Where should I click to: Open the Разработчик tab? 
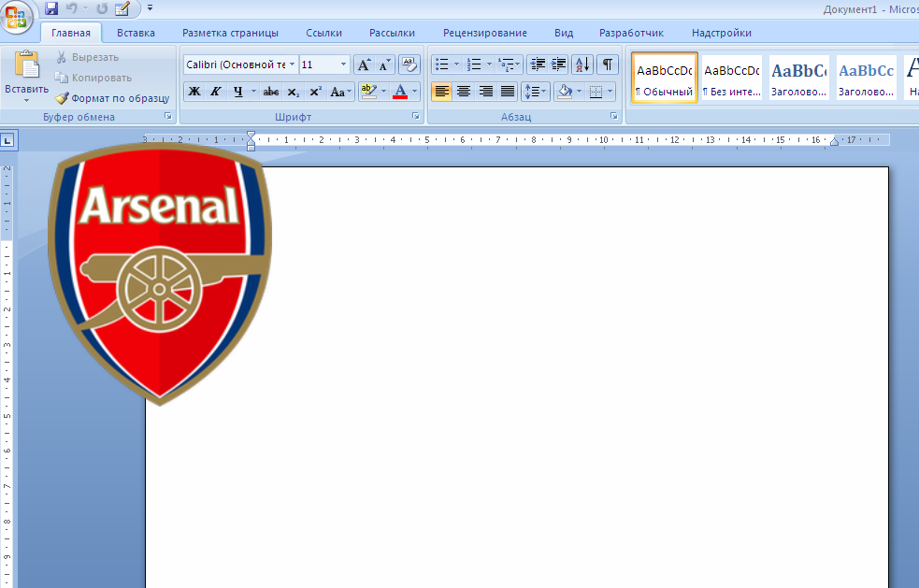pos(631,33)
